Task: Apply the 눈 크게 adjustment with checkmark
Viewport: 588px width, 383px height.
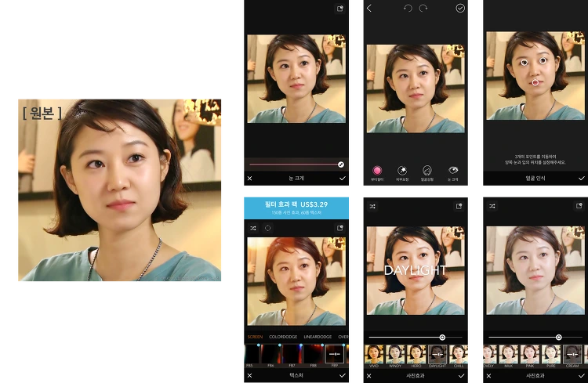Action: (343, 179)
